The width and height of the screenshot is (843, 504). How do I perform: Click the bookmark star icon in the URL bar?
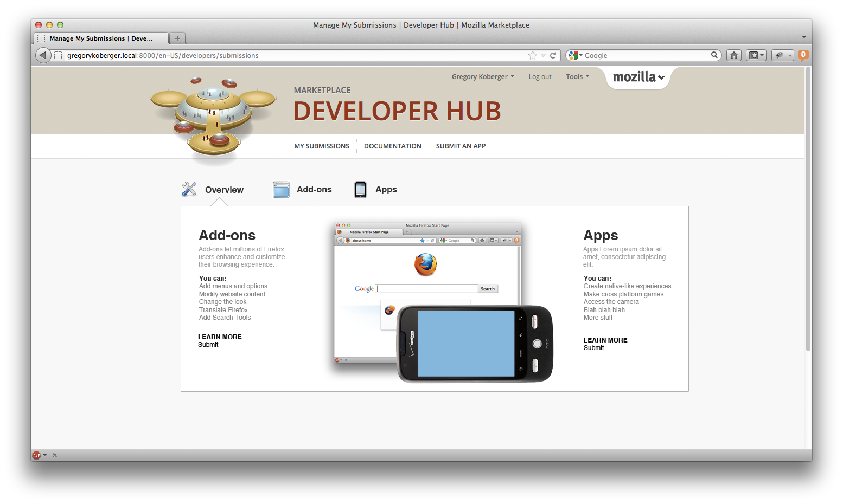click(533, 55)
